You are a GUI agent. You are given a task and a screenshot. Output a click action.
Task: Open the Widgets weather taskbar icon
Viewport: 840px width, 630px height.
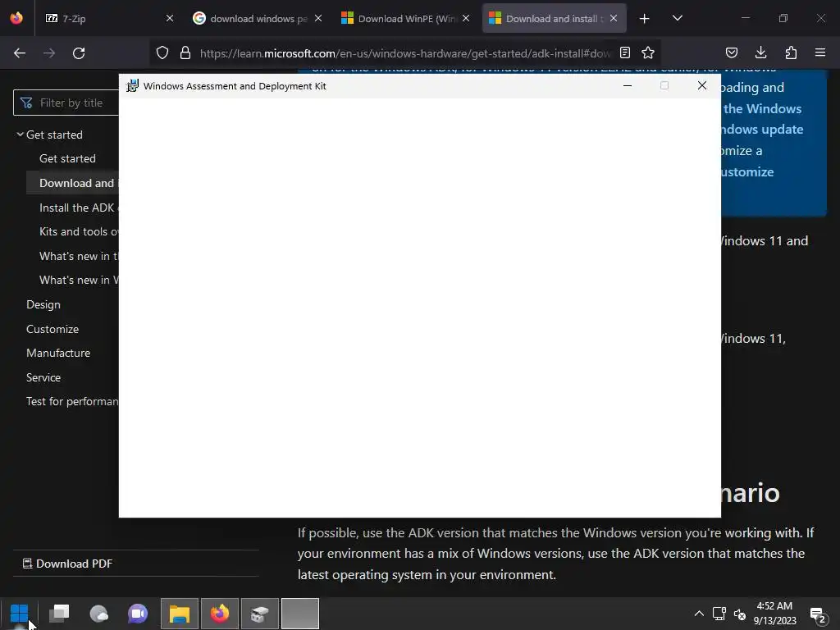(x=99, y=614)
